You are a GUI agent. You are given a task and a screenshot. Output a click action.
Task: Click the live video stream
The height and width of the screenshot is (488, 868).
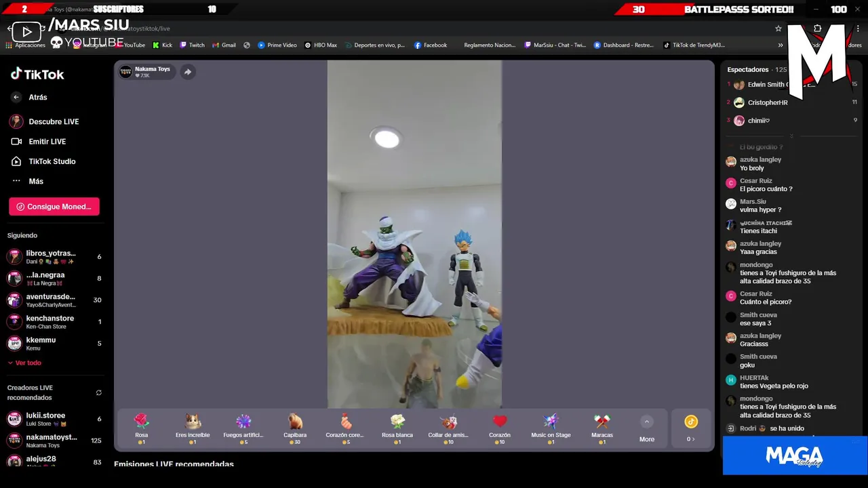(x=414, y=234)
